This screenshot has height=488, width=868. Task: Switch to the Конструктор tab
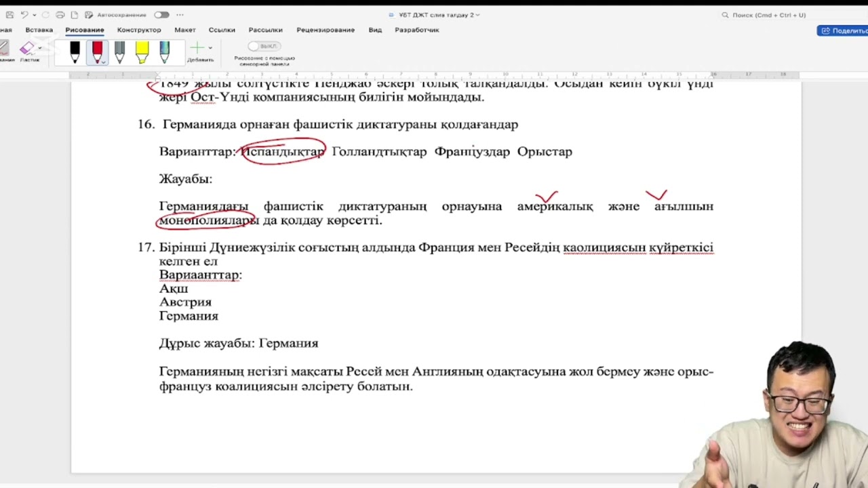(x=139, y=30)
